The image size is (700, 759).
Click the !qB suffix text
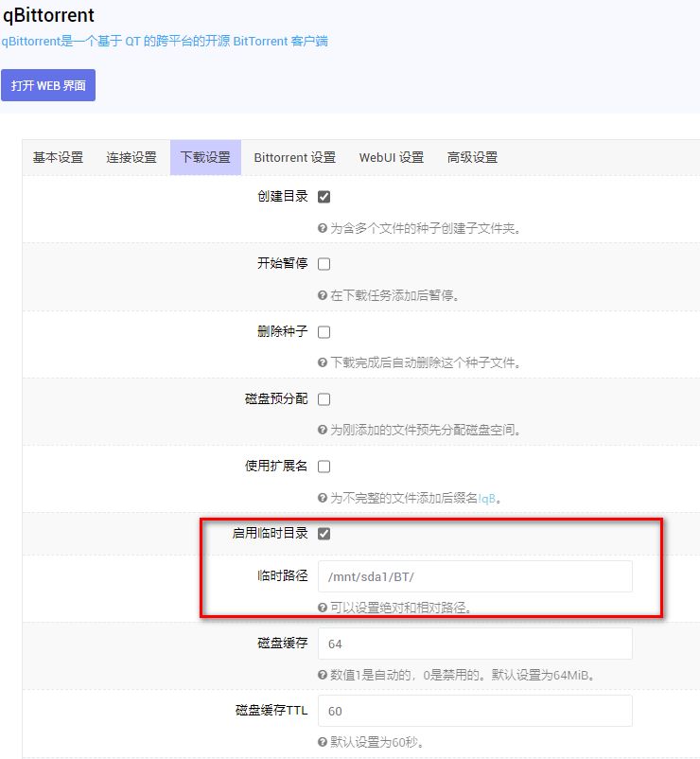pos(486,498)
